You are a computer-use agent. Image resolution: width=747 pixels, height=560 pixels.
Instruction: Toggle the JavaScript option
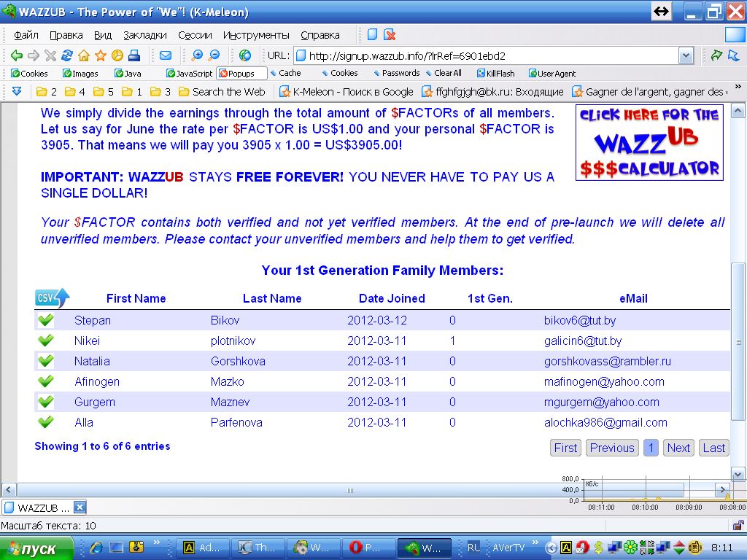[189, 74]
